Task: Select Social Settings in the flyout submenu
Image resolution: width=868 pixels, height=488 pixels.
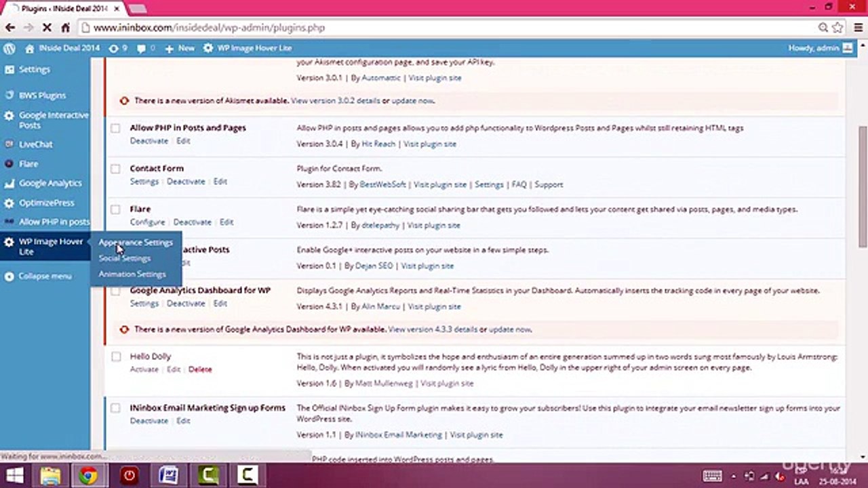Action: [125, 258]
